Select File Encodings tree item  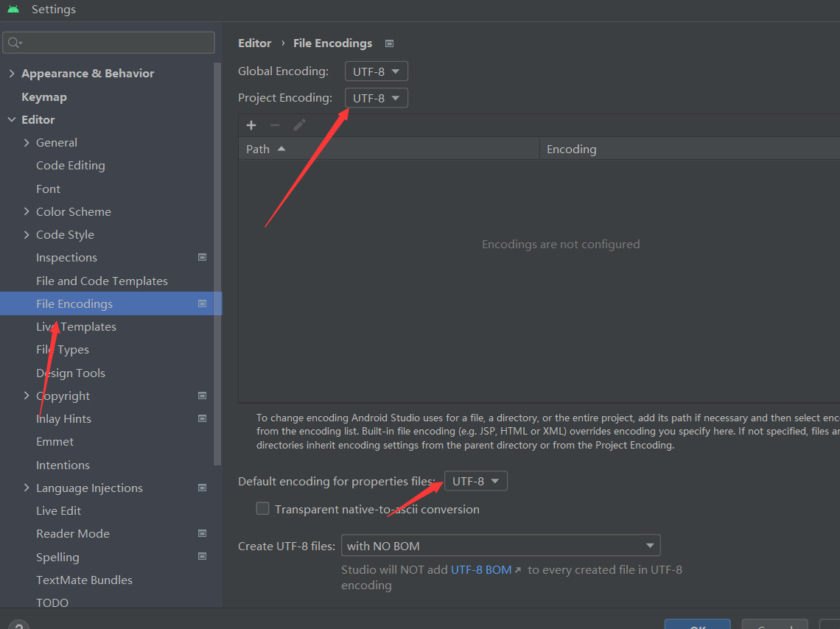pyautogui.click(x=111, y=303)
